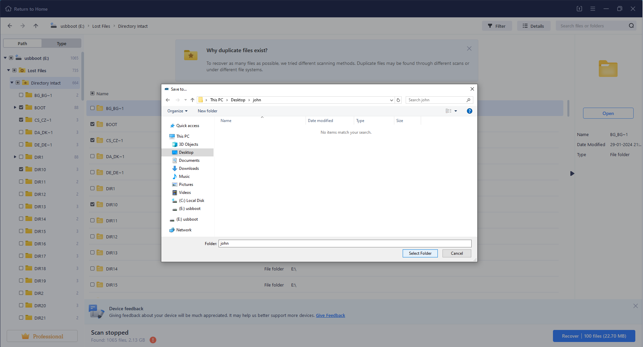The image size is (644, 347).
Task: Select Music in dialog sidebar
Action: [x=184, y=177]
